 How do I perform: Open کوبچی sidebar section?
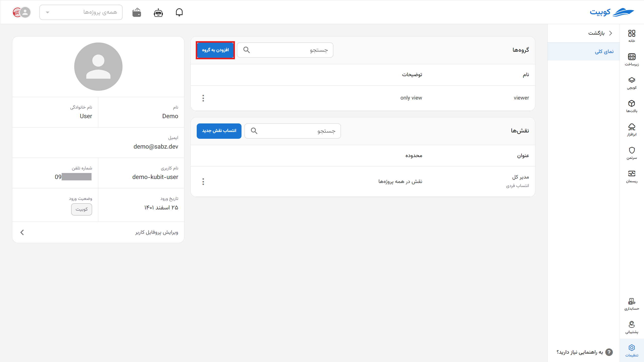632,83
